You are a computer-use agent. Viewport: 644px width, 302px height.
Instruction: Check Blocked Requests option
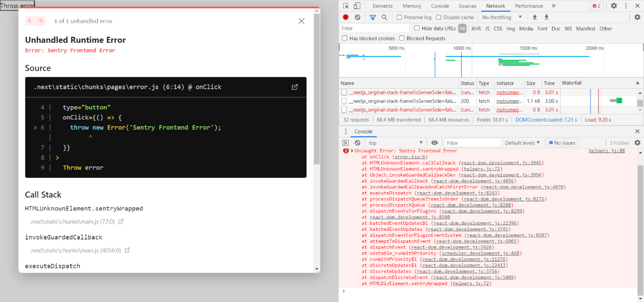click(x=402, y=39)
